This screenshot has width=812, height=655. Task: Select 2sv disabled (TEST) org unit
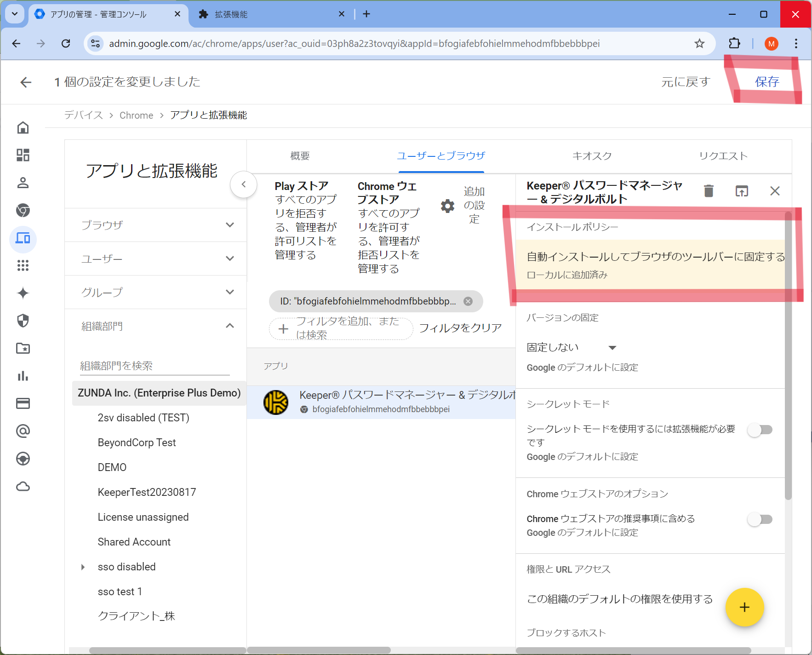point(143,418)
